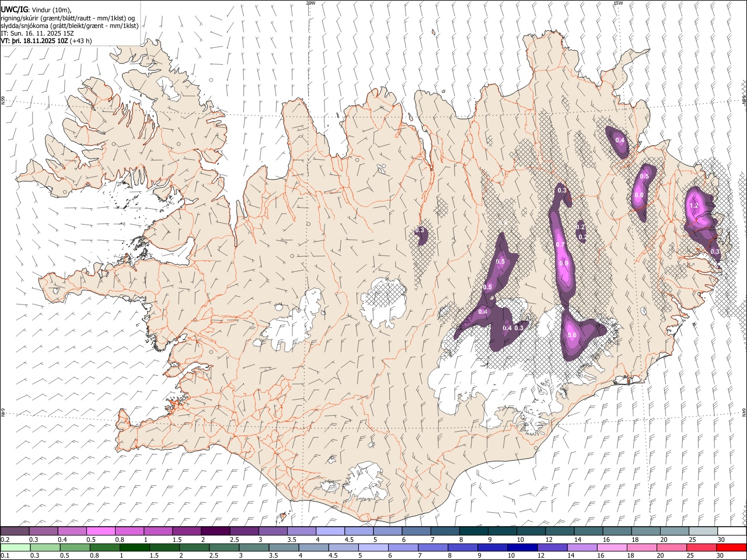Image resolution: width=747 pixels, height=560 pixels.
Task: Select the bright red bottom-row swatch after 30
Action: [731, 548]
